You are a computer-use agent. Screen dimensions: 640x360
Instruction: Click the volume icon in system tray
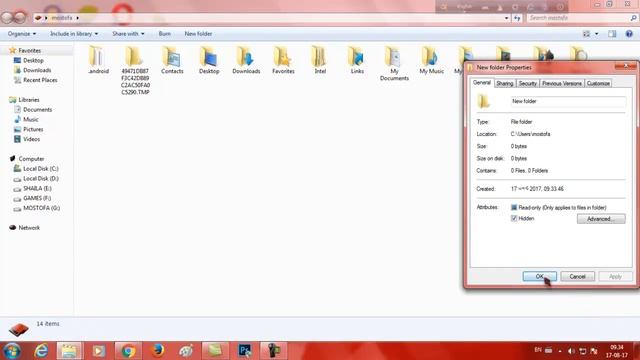click(571, 351)
